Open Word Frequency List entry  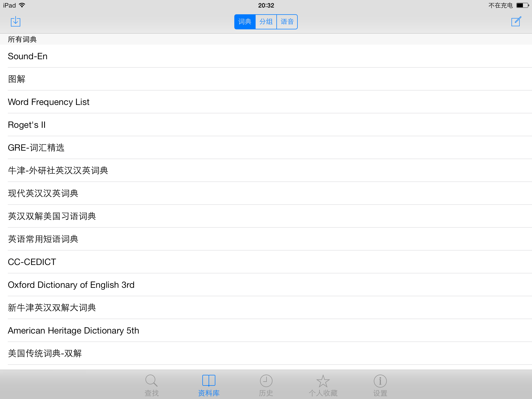[266, 102]
